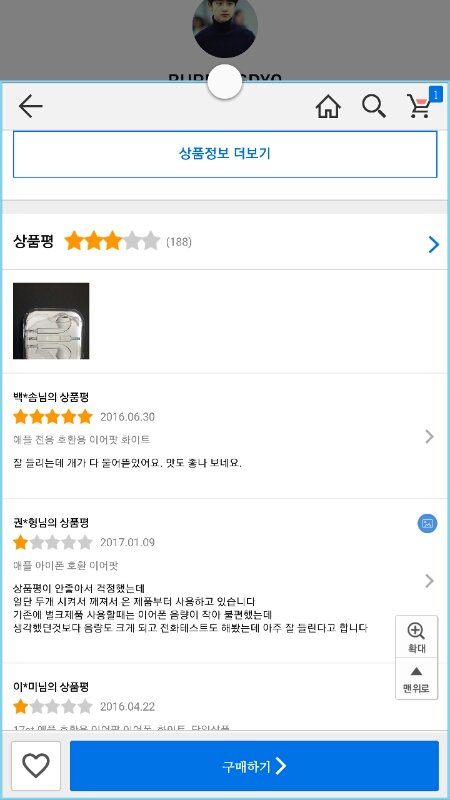Click the blue 구매하기 button
This screenshot has height=800, width=450.
254,766
